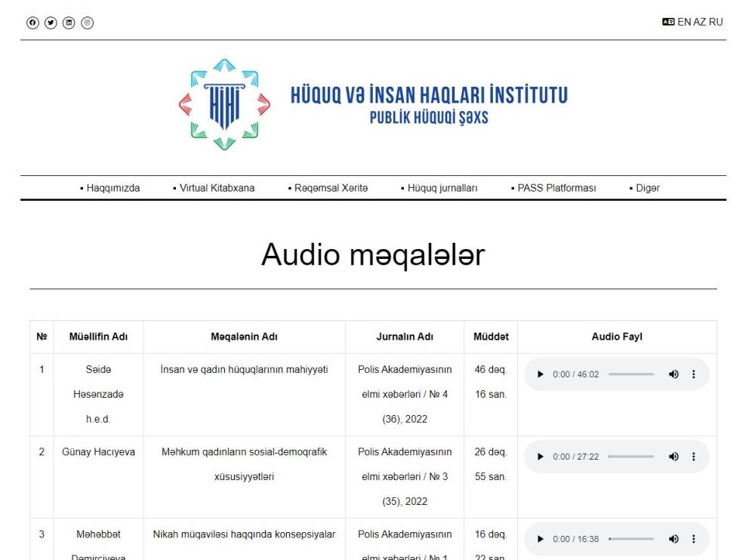Open the Facebook social icon
This screenshot has width=755, height=560.
click(32, 23)
